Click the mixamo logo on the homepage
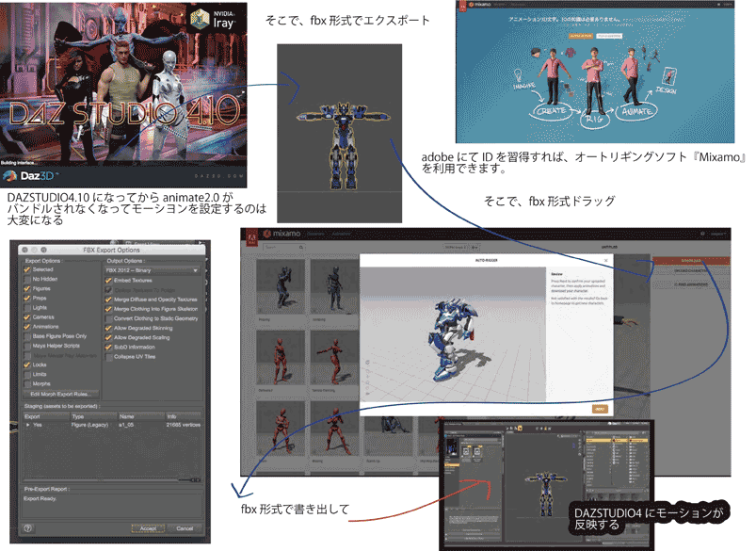This screenshot has width=756, height=551. click(481, 5)
